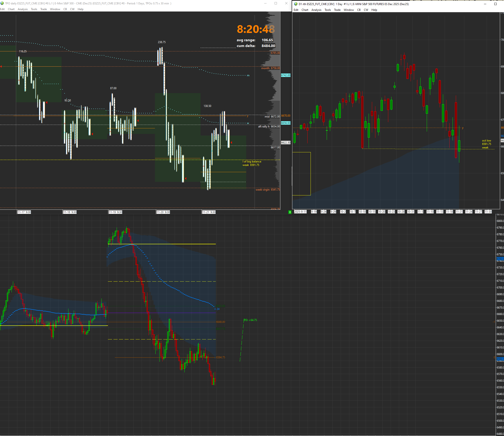Click the 6594.75 level label on intraday chart
Viewport: 504px width, 436px height.
(x=220, y=357)
